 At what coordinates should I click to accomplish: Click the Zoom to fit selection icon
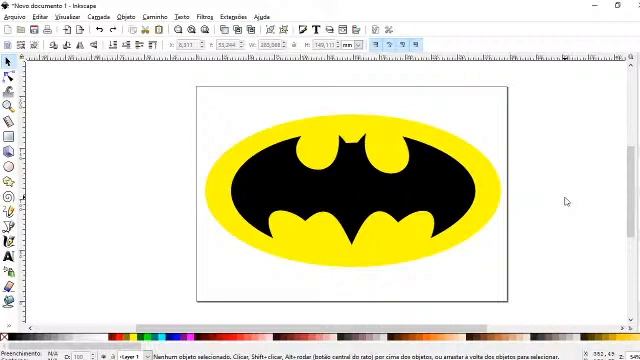point(178,29)
